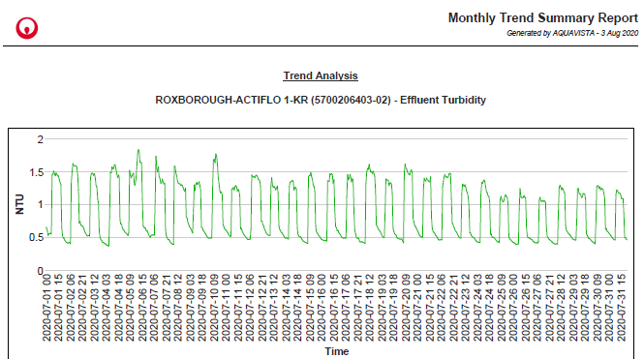644x359 pixels.
Task: Click x-axis label '2020-07-08 12'
Action: coord(178,308)
